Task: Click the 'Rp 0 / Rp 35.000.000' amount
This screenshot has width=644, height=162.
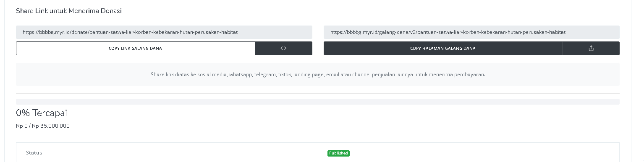Action: point(43,126)
